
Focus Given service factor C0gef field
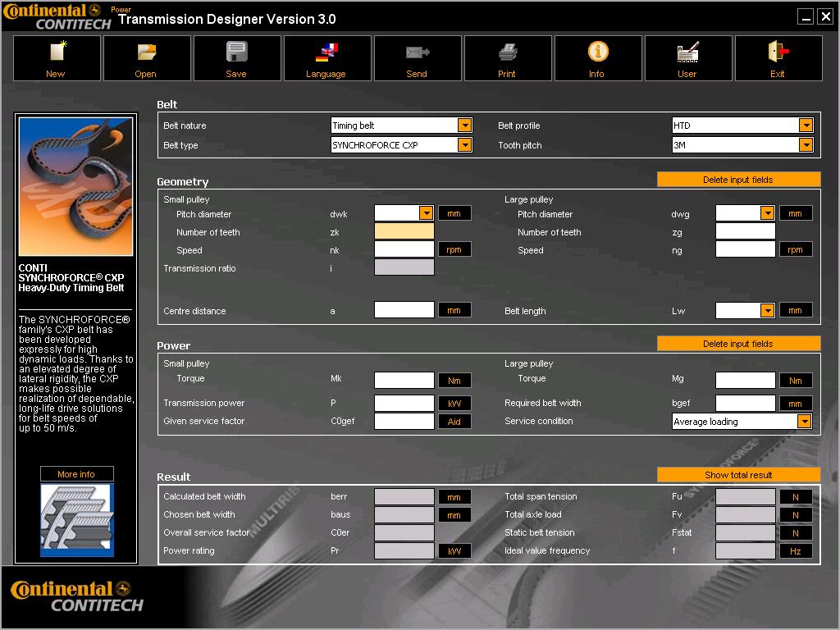pos(404,422)
